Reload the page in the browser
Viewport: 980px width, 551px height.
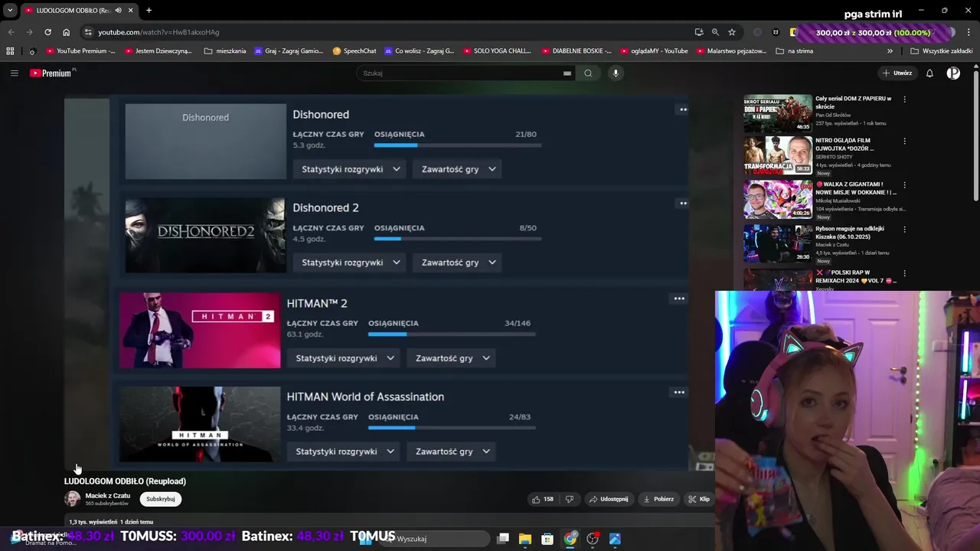pyautogui.click(x=47, y=32)
